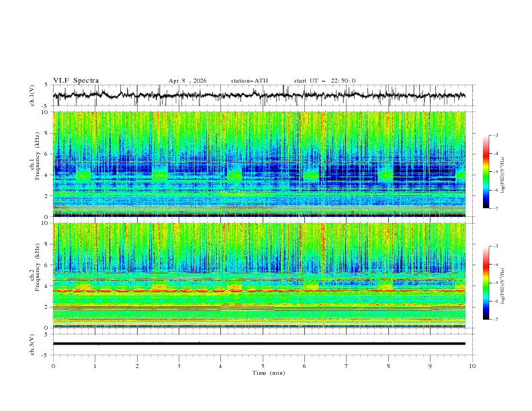The height and width of the screenshot is (411, 532).
Task: Click the "ch.1(V)" waveform axis label
Action: click(x=32, y=95)
